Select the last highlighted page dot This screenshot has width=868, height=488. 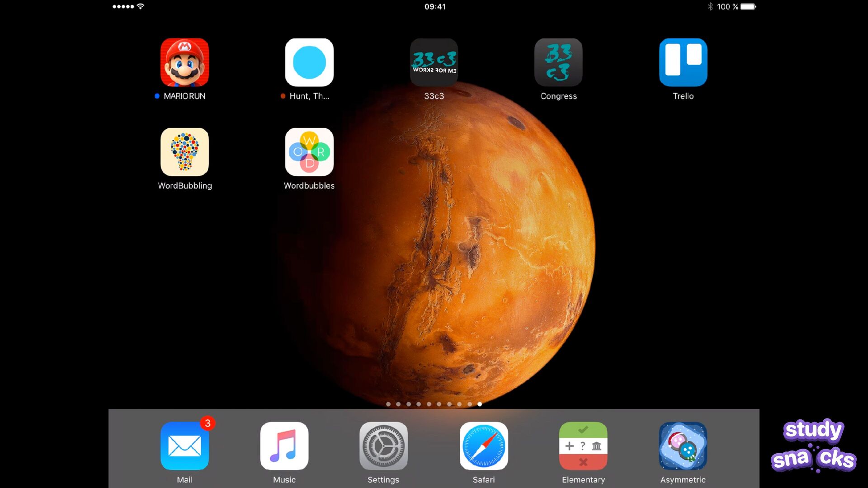tap(480, 404)
